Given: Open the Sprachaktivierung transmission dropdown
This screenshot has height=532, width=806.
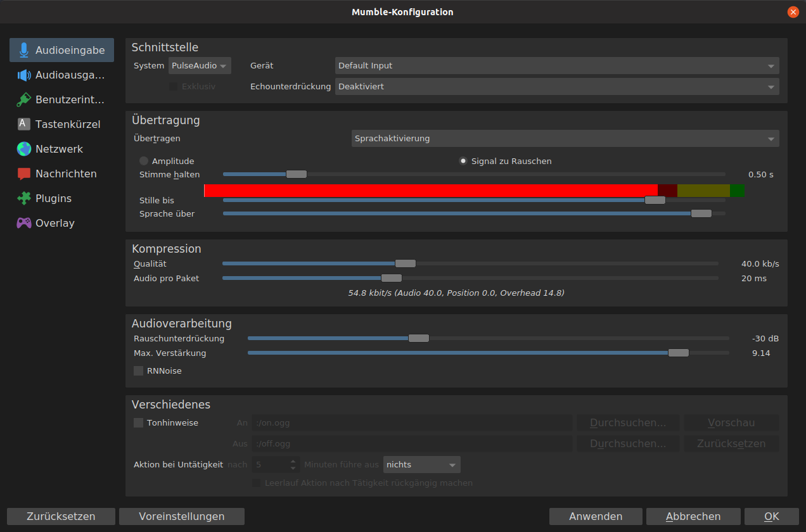Looking at the screenshot, I should pyautogui.click(x=565, y=139).
